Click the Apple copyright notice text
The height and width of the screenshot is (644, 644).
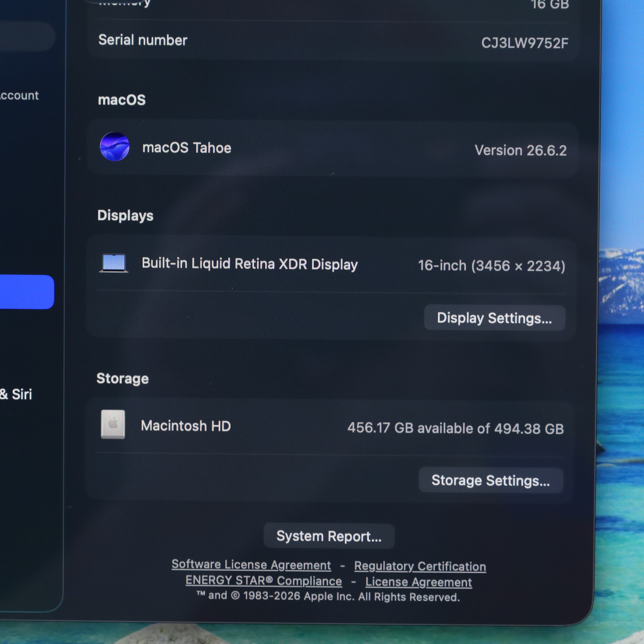click(328, 596)
